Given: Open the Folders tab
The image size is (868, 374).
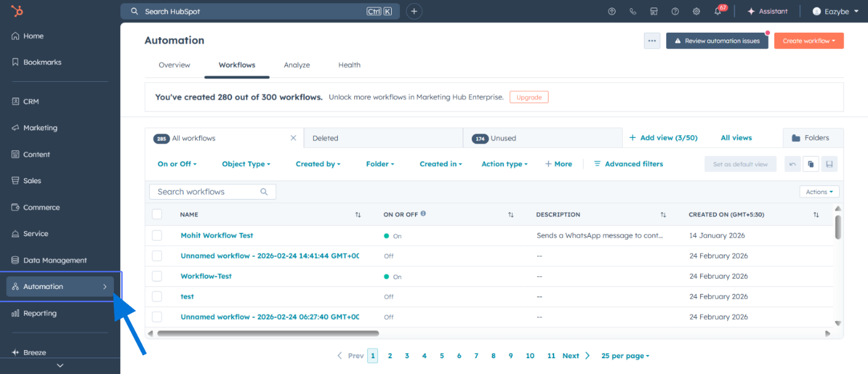Looking at the screenshot, I should point(813,139).
